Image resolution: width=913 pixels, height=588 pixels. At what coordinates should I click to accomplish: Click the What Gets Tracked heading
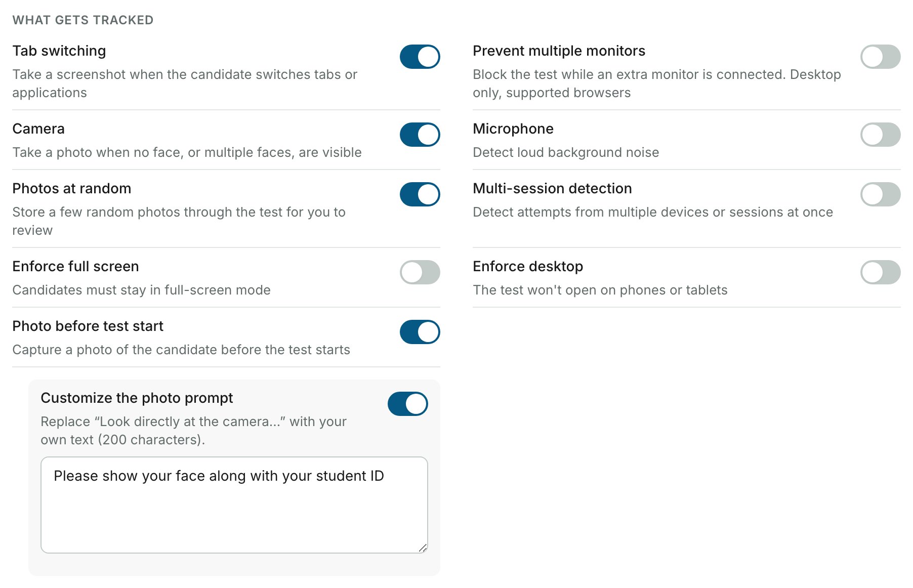click(x=83, y=20)
